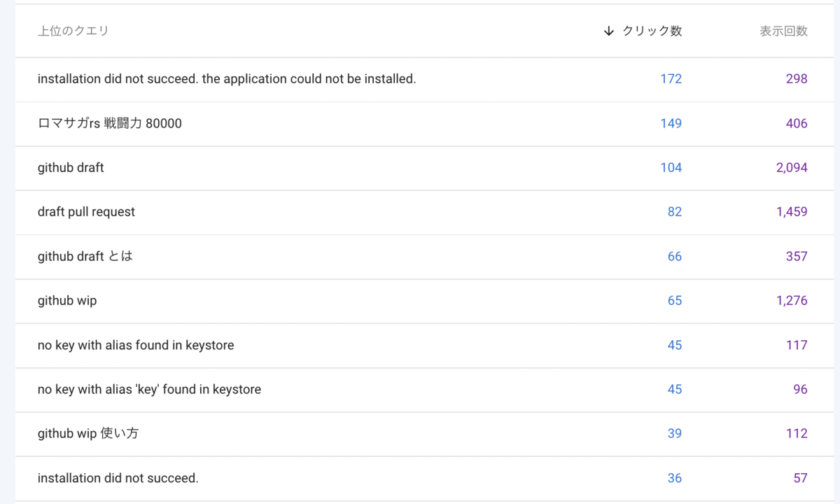Click the sort arrow beside クリック数
The height and width of the screenshot is (504, 840).
608,31
